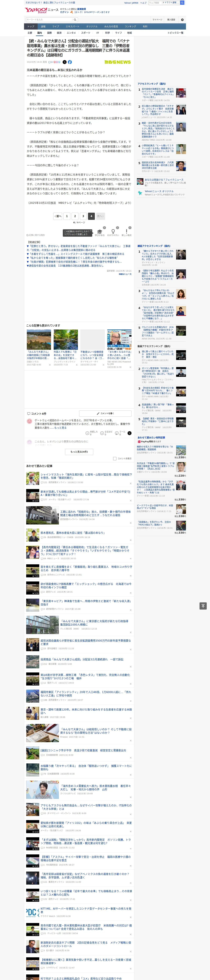
Task: React with わかりやすい lightbulb icon
Action: point(113,231)
